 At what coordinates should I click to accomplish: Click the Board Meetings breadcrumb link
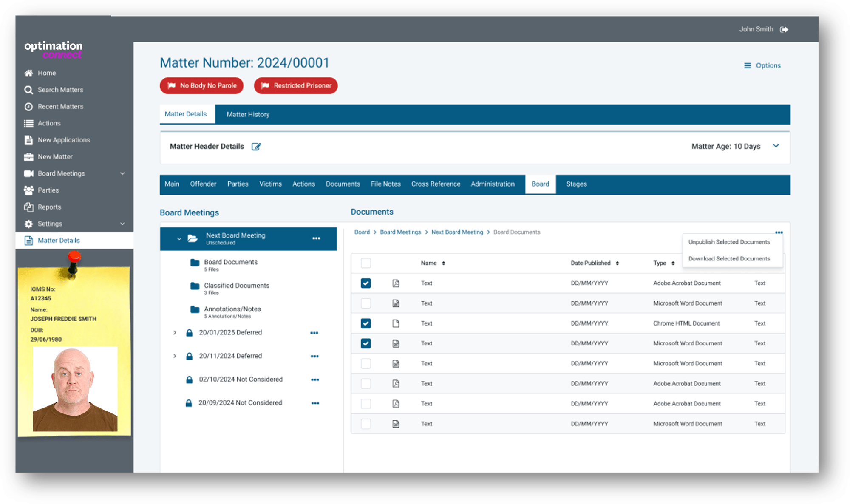(400, 232)
